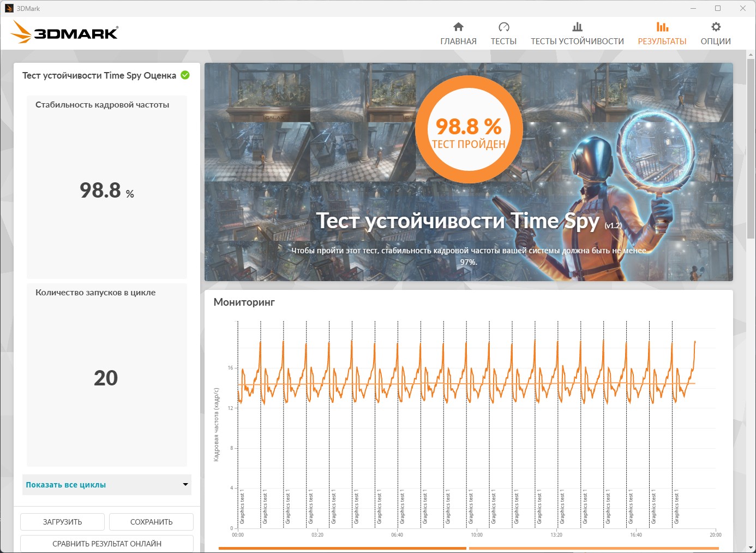Viewport: 756px width, 553px height.
Task: Click the scrollbar up arrow
Action: [751, 54]
